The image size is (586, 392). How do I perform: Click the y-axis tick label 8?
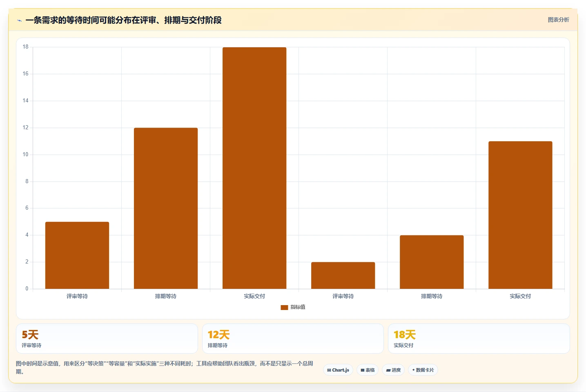tap(27, 182)
